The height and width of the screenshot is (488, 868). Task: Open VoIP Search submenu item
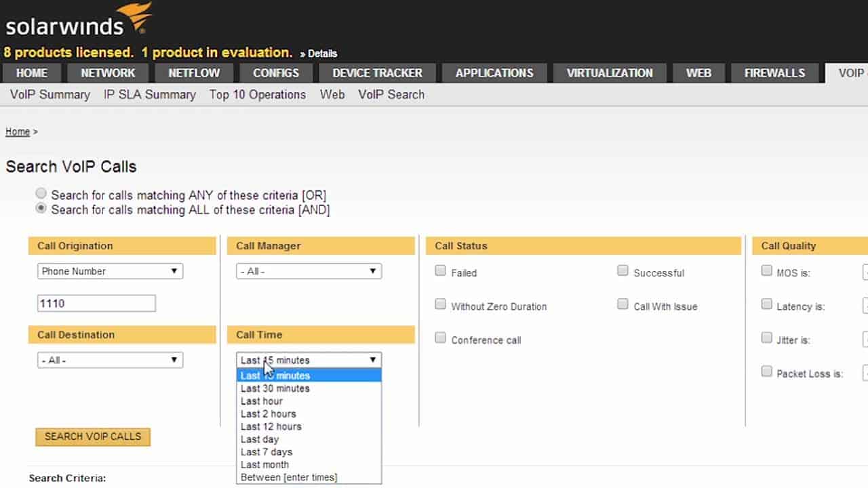[391, 95]
